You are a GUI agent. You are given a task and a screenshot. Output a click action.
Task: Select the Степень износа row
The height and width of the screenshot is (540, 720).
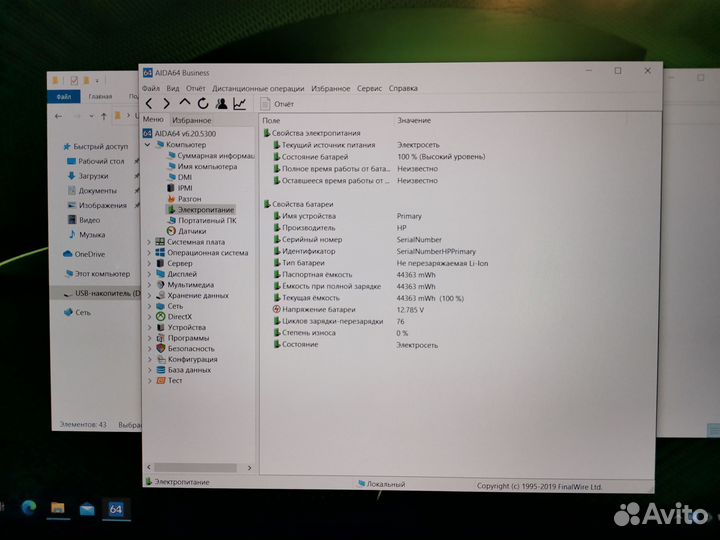click(x=340, y=333)
